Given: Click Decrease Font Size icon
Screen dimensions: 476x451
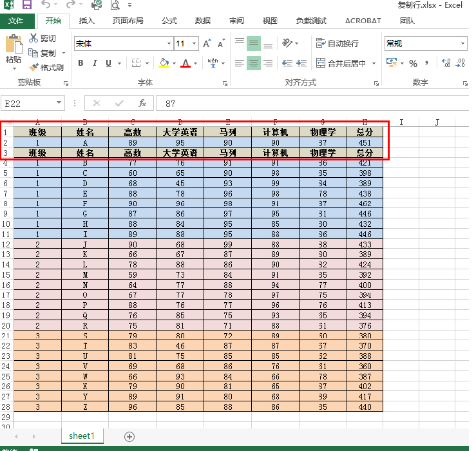Looking at the screenshot, I should point(222,43).
